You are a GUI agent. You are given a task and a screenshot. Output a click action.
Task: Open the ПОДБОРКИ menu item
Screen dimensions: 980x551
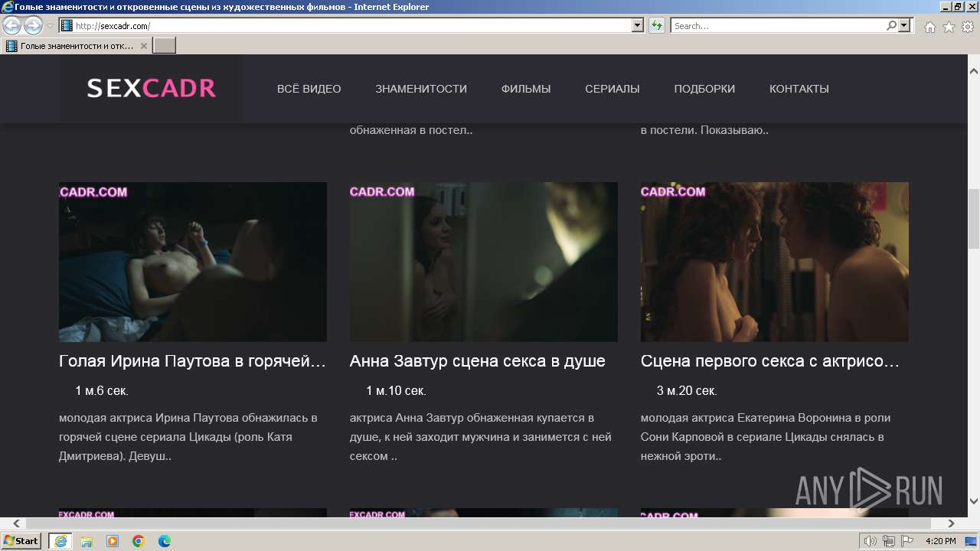(x=704, y=89)
